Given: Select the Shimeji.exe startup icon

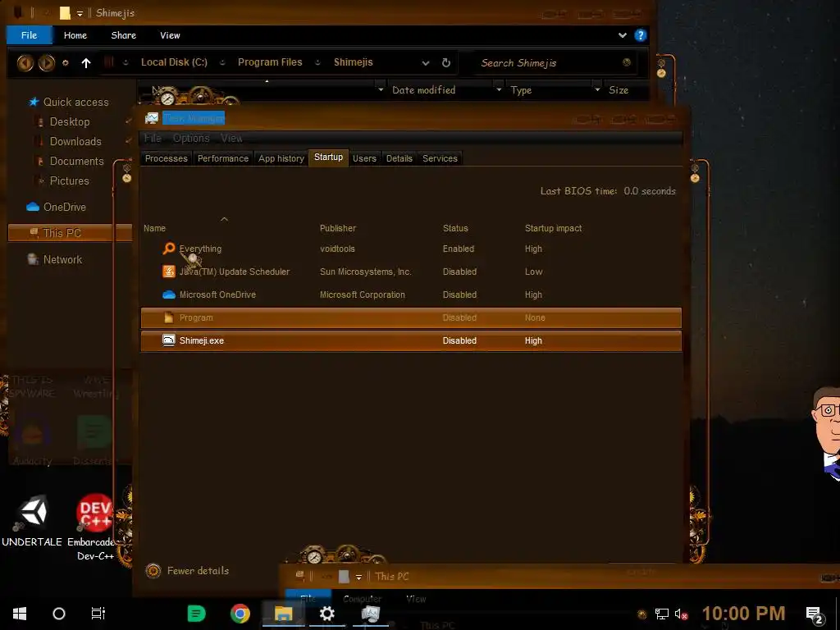Looking at the screenshot, I should (169, 340).
